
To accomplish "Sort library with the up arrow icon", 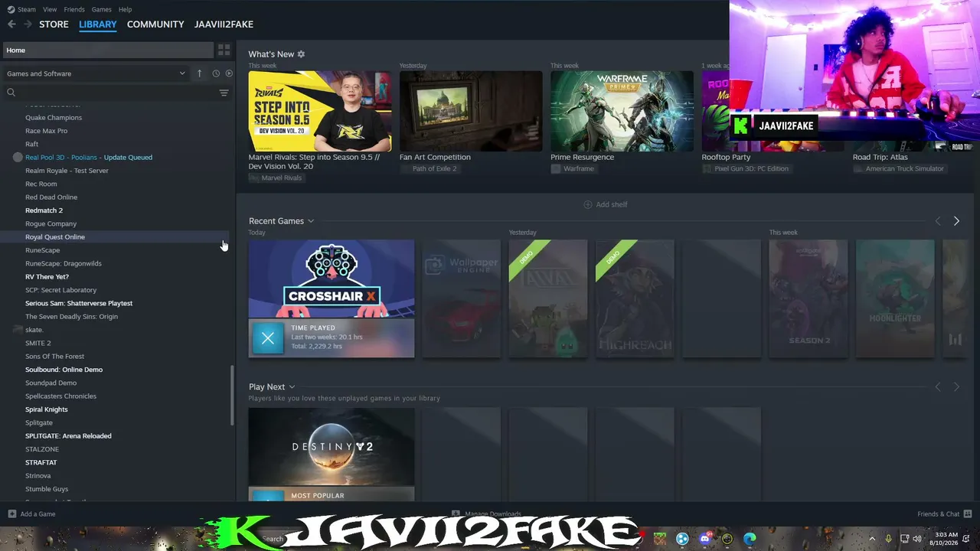I will point(200,73).
